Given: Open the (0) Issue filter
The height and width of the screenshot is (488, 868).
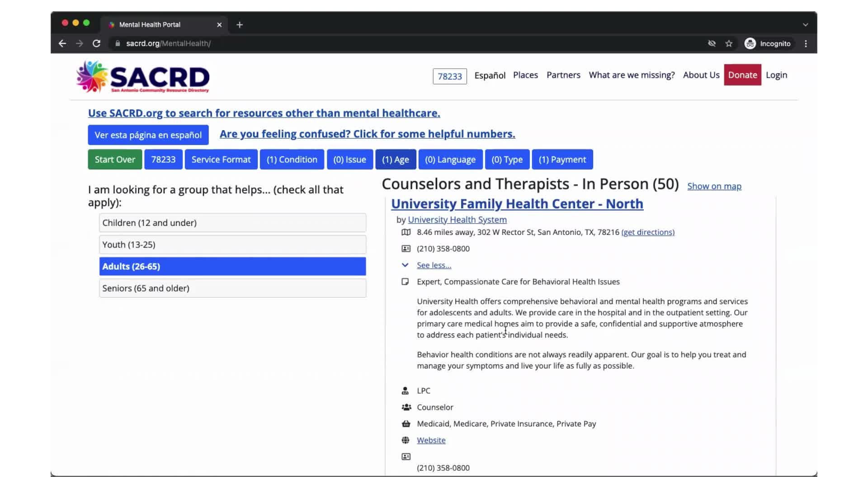Looking at the screenshot, I should tap(350, 160).
